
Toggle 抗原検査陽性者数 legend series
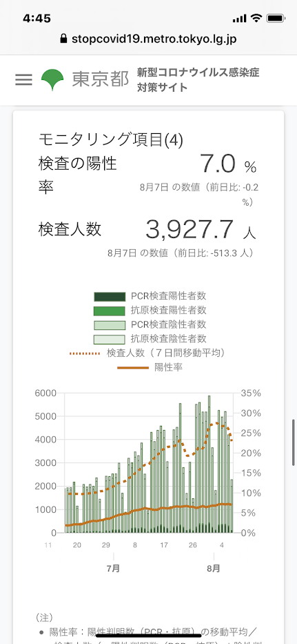[150, 310]
